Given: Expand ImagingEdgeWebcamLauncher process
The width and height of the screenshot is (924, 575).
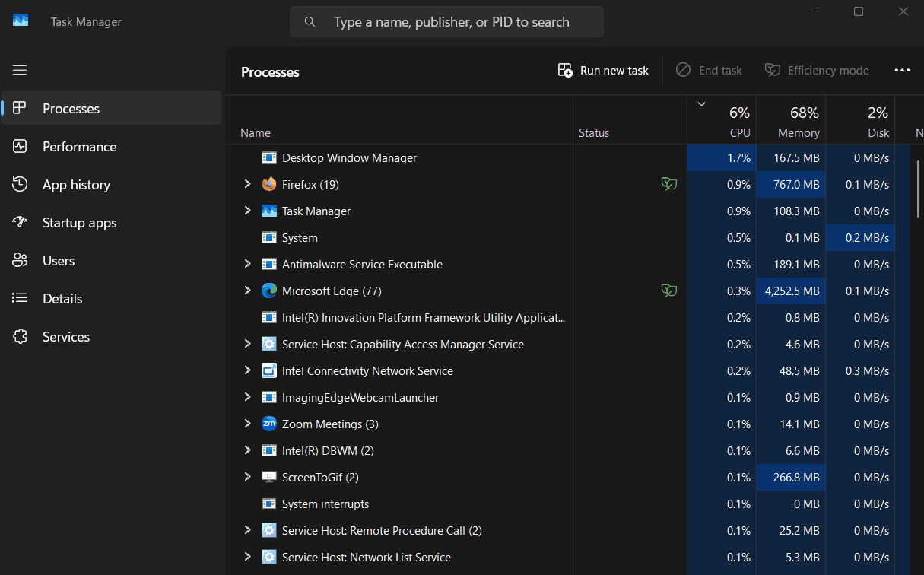Looking at the screenshot, I should tap(247, 397).
